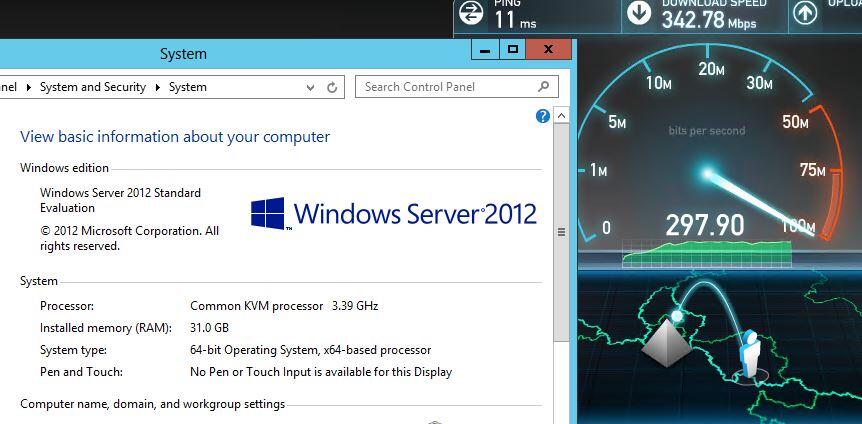Minimize the System window
862x424 pixels.
[x=485, y=49]
